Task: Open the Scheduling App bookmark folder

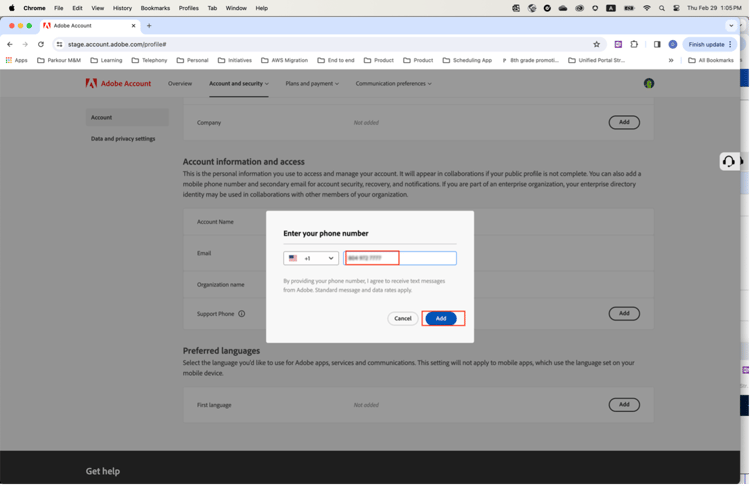Action: click(467, 61)
